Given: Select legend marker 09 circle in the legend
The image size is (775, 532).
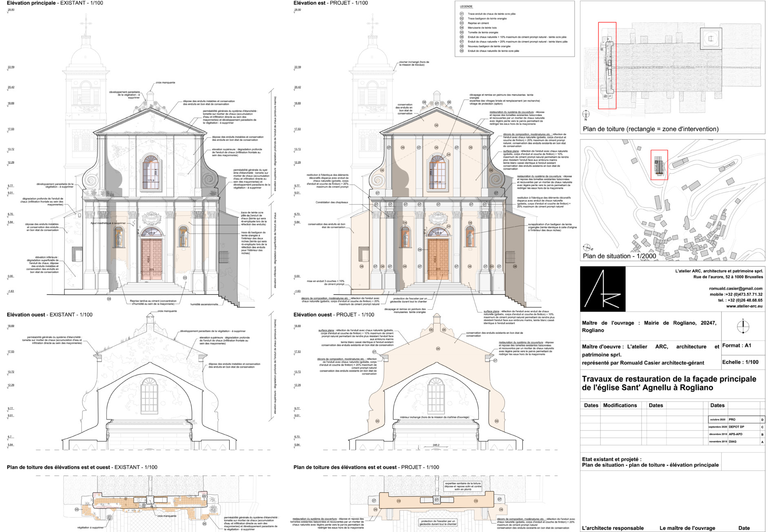Looking at the screenshot, I should pos(462,51).
